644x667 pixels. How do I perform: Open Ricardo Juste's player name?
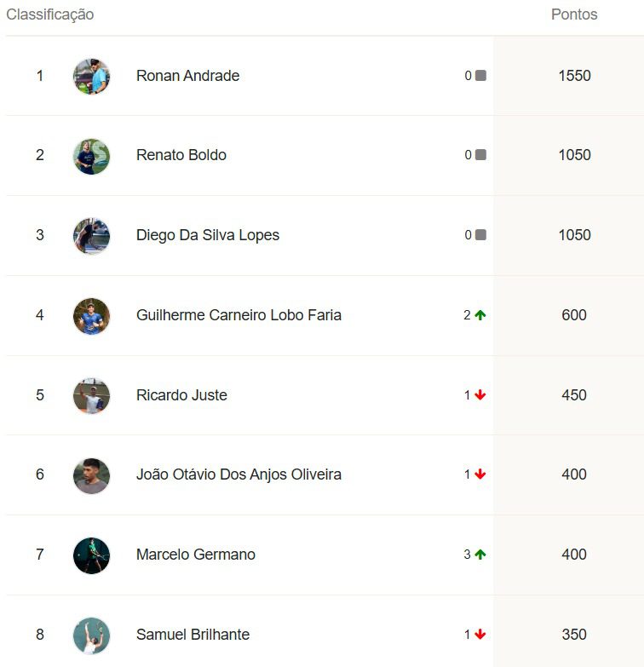click(x=181, y=395)
